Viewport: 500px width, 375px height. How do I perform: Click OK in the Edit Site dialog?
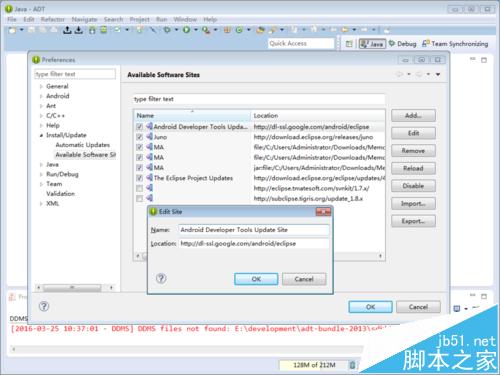256,279
